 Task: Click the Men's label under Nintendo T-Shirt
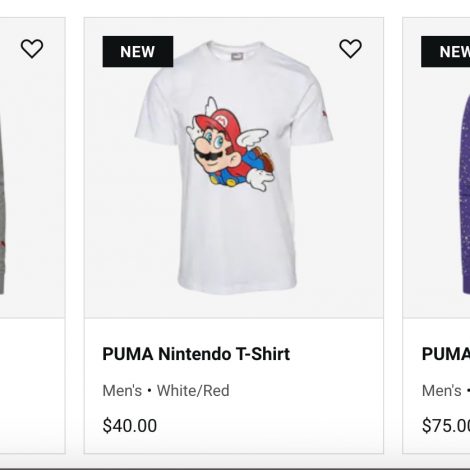[122, 391]
